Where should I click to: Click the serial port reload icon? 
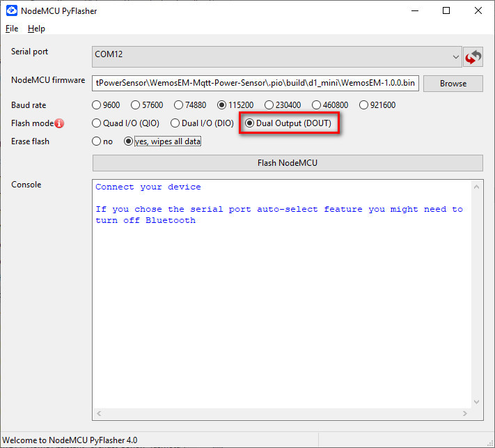coord(473,57)
